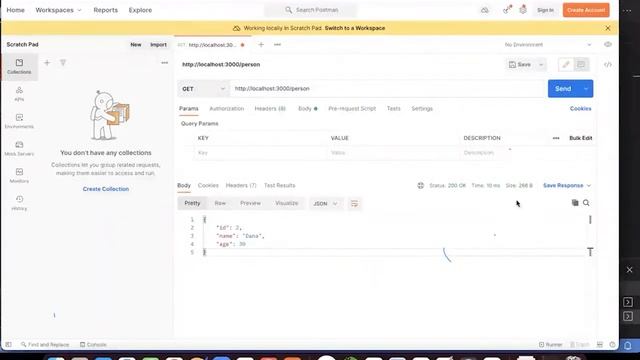Open the Pre-request Script tab
The height and width of the screenshot is (360, 640).
[x=352, y=109]
